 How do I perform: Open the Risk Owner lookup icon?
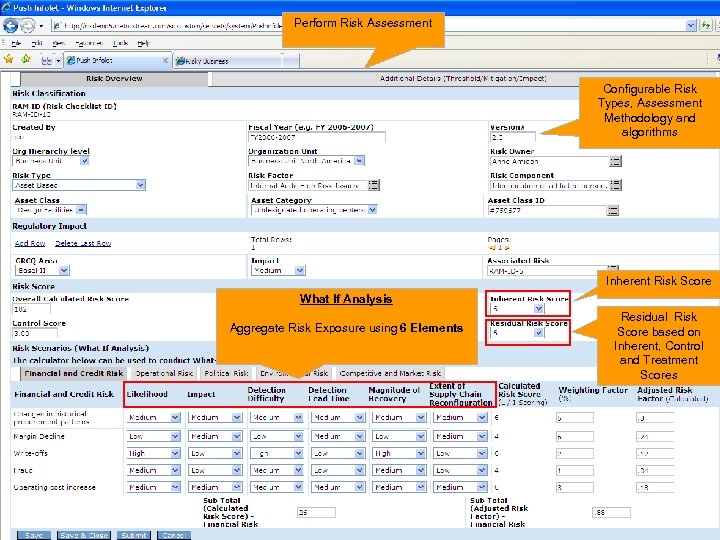click(x=615, y=161)
